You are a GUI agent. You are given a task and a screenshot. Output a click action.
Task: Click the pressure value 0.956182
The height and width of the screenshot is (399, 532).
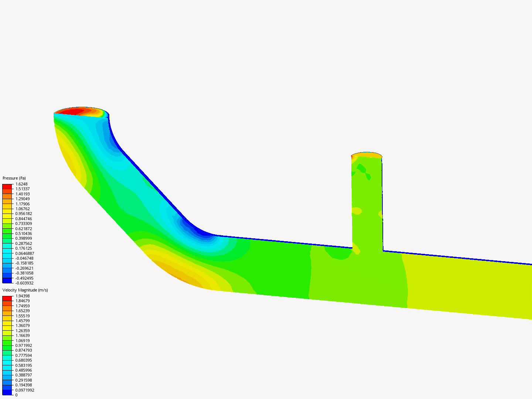[x=24, y=214]
